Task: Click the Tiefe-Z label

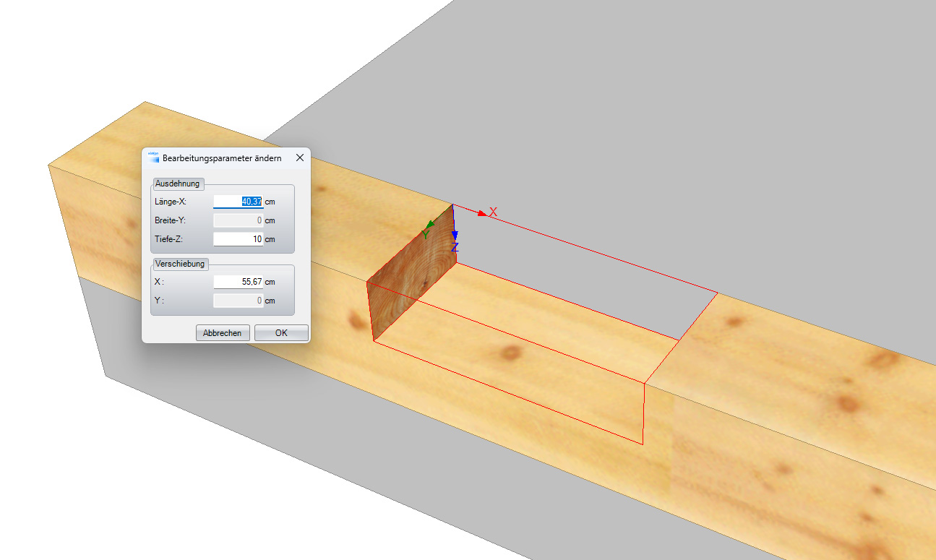Action: [x=168, y=239]
